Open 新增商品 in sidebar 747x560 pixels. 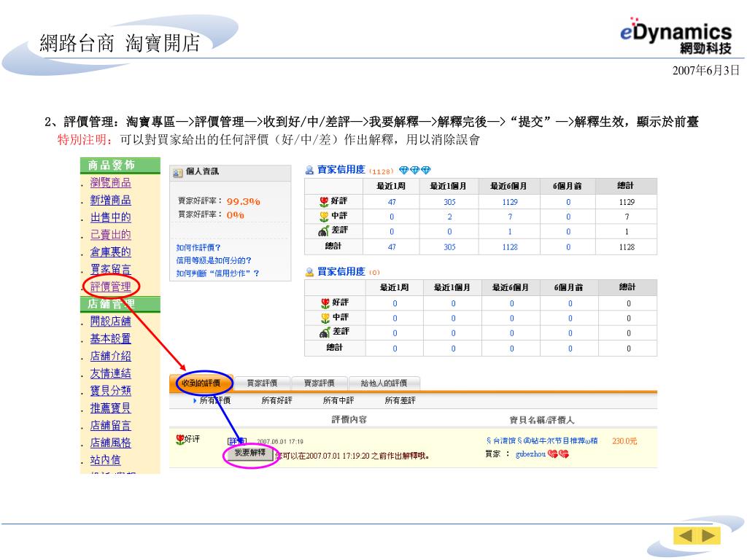coord(111,200)
